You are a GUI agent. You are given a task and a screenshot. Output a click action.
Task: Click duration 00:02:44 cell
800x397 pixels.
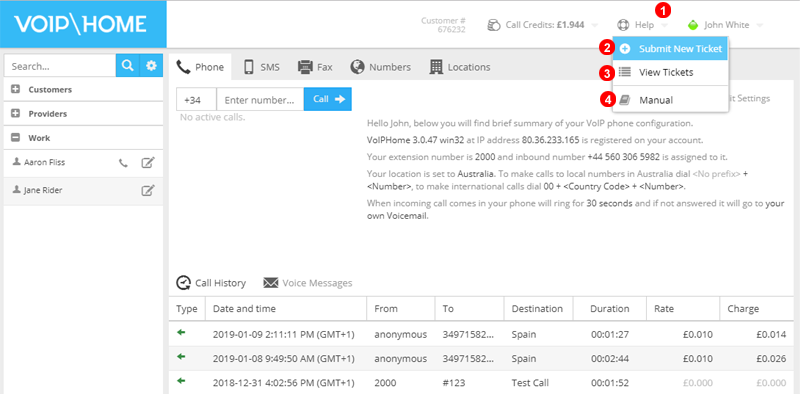610,359
